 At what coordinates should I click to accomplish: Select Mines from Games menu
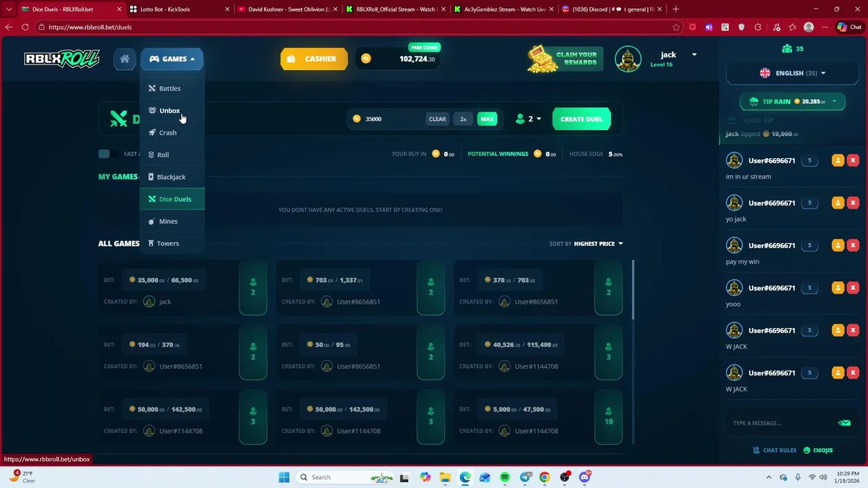(172, 221)
